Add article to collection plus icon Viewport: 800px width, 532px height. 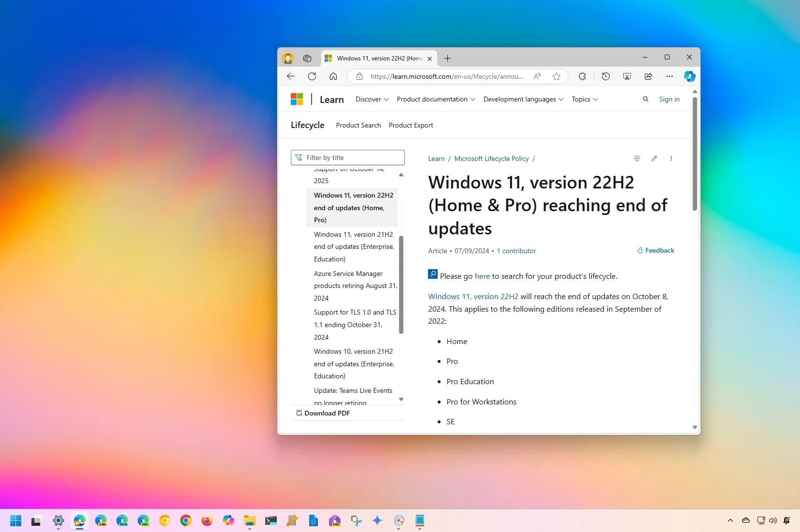[637, 158]
